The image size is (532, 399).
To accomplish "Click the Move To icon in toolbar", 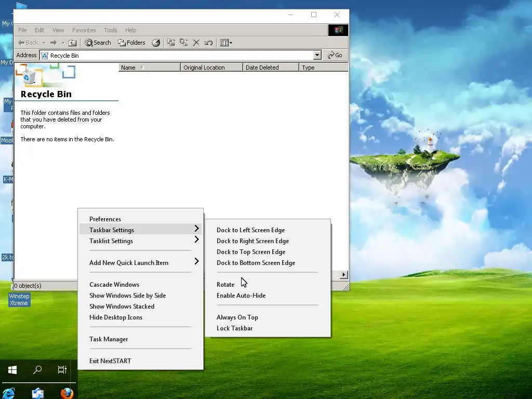I will pos(171,43).
